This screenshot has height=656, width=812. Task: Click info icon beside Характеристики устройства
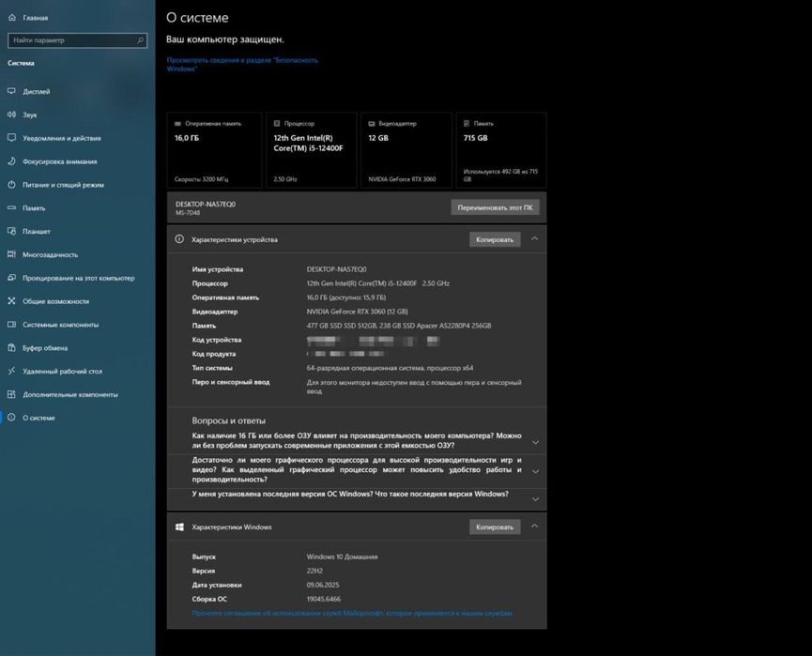(x=179, y=239)
